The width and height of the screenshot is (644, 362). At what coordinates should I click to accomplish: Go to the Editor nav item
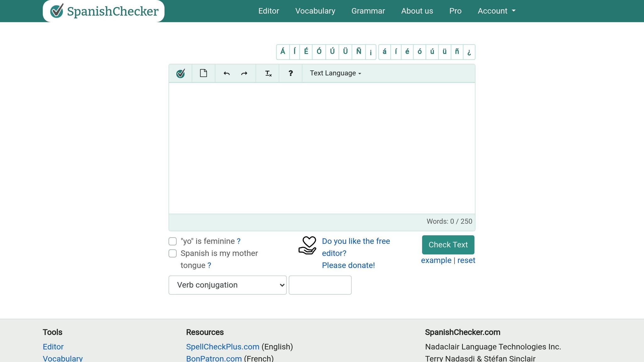pyautogui.click(x=269, y=11)
